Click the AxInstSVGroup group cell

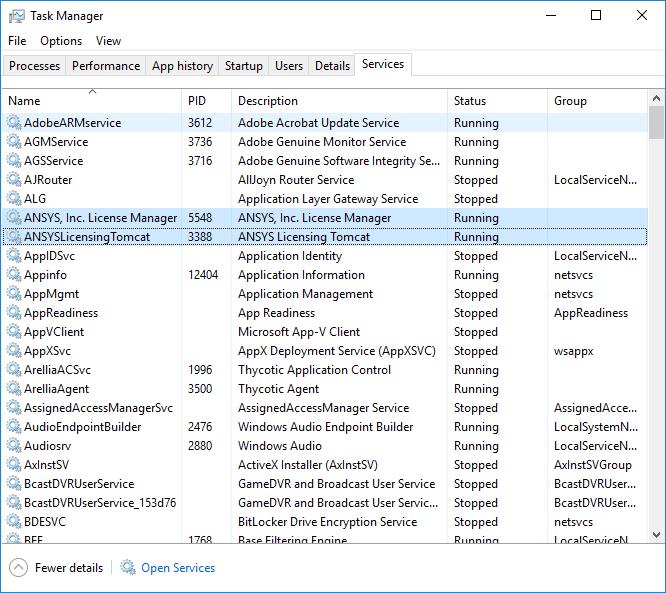tap(593, 465)
